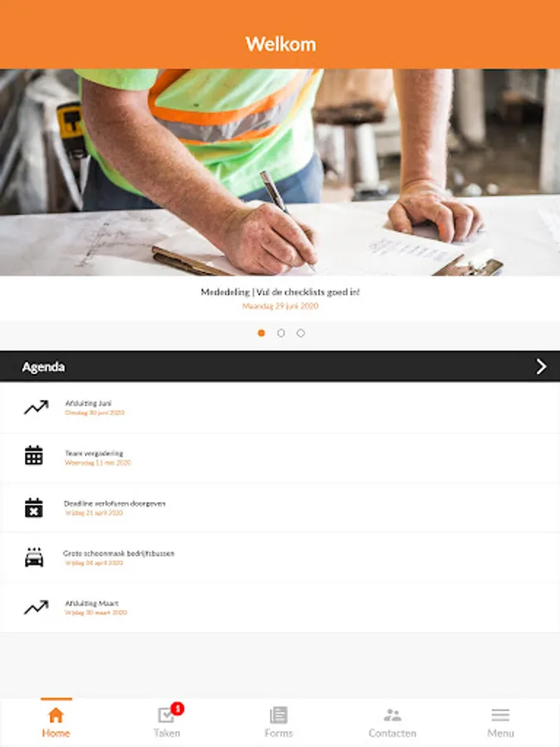Open Mededeling checklist announcement link
Screen dimensions: 560x747
tap(280, 292)
